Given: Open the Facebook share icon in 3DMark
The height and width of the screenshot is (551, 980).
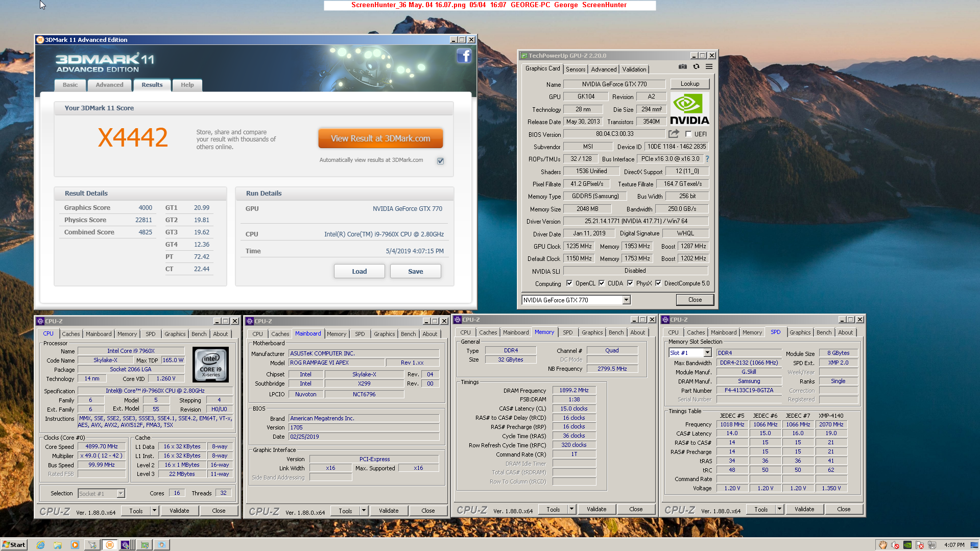Looking at the screenshot, I should 464,56.
